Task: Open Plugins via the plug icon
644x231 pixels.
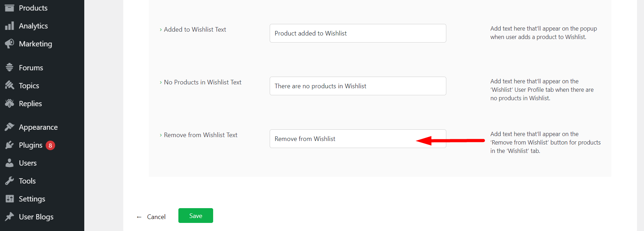Action: pyautogui.click(x=9, y=145)
